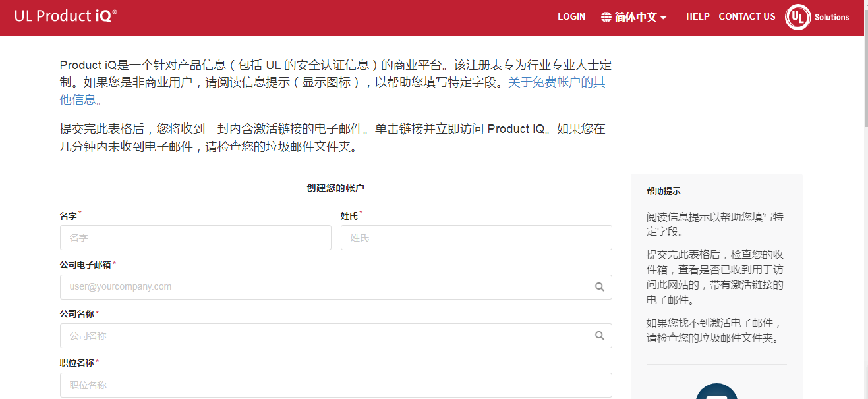Focus the 职位名称 text field
The width and height of the screenshot is (868, 399).
335,385
